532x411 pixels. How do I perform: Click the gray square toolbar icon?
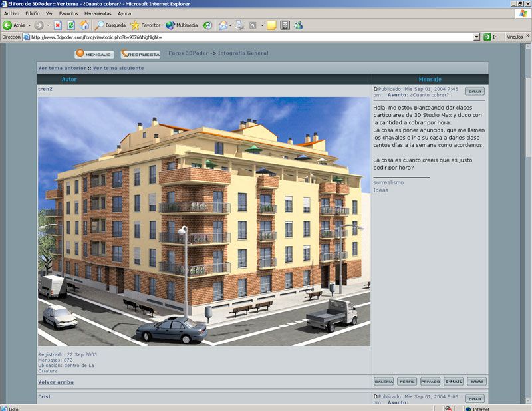click(x=253, y=25)
